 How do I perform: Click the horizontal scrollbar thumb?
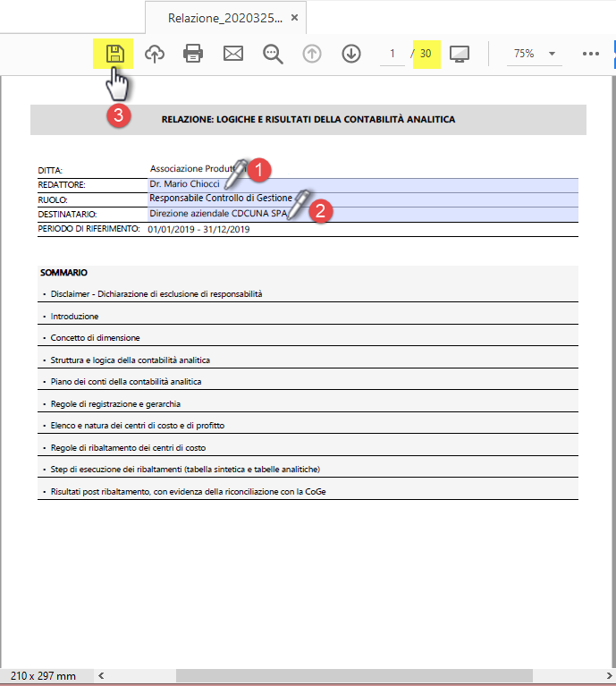[x=354, y=675]
